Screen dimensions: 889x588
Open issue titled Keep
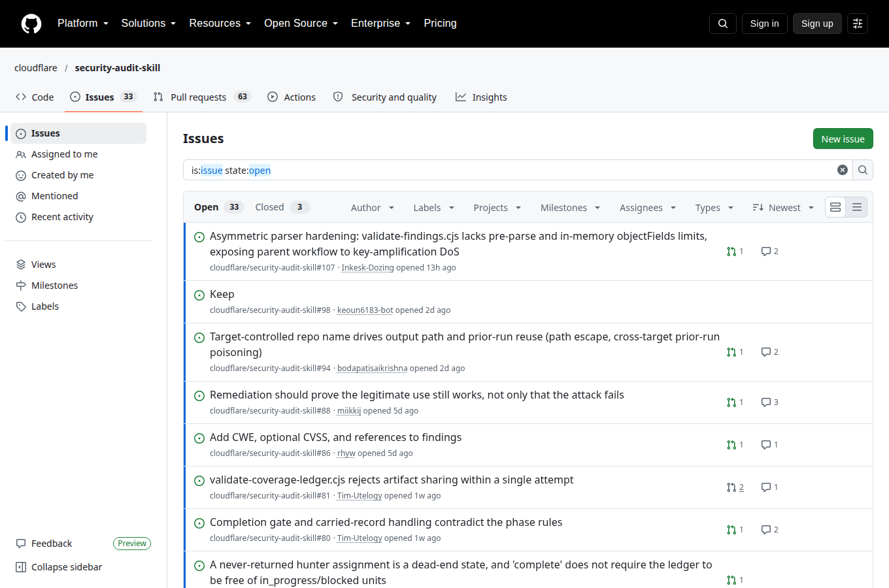point(222,295)
